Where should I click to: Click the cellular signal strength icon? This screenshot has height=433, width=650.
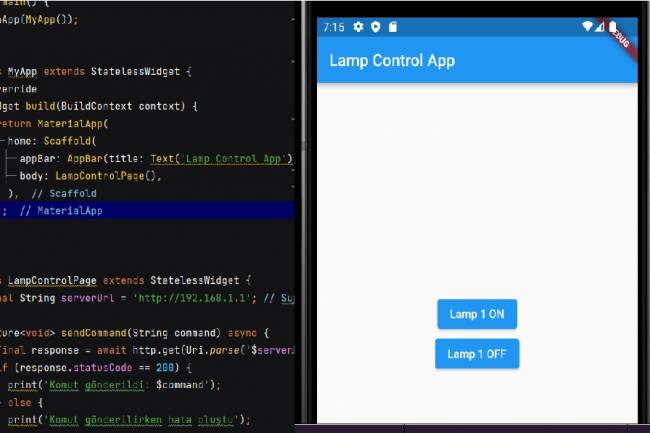pyautogui.click(x=600, y=27)
